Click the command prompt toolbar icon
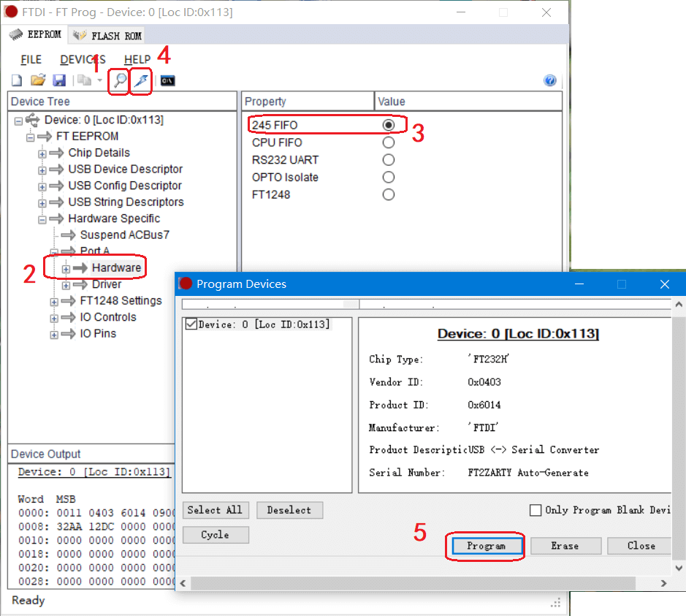The image size is (686, 616). 167,80
